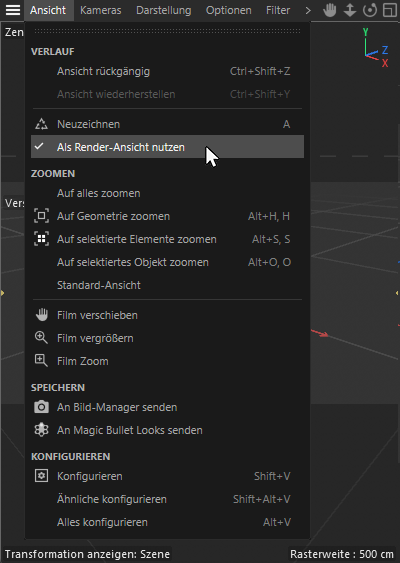The height and width of the screenshot is (563, 400).
Task: Toggle the active view maximize icon
Action: (390, 10)
